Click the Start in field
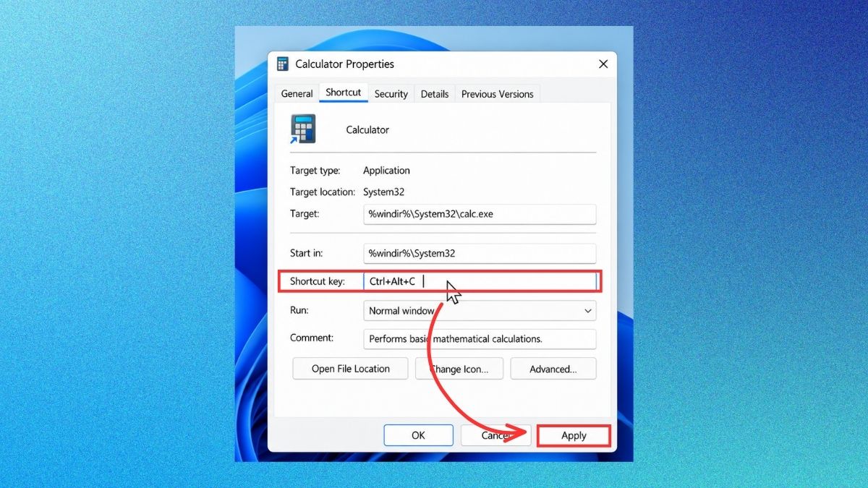The height and width of the screenshot is (488, 868). pyautogui.click(x=480, y=254)
